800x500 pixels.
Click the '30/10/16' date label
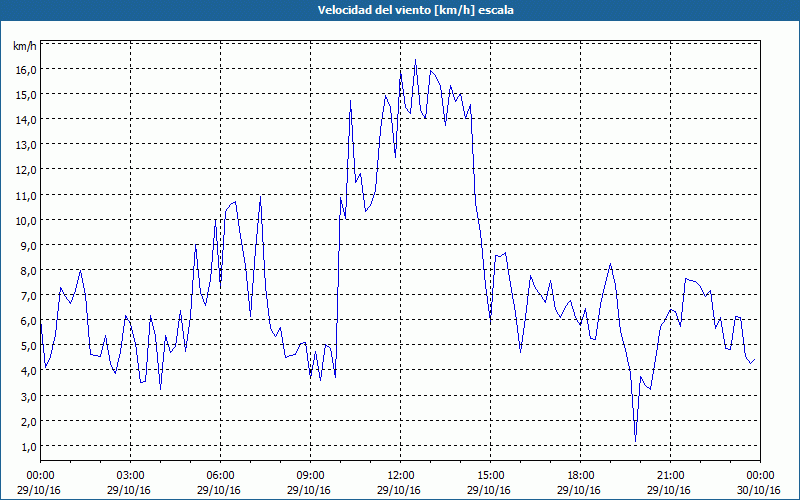[759, 490]
